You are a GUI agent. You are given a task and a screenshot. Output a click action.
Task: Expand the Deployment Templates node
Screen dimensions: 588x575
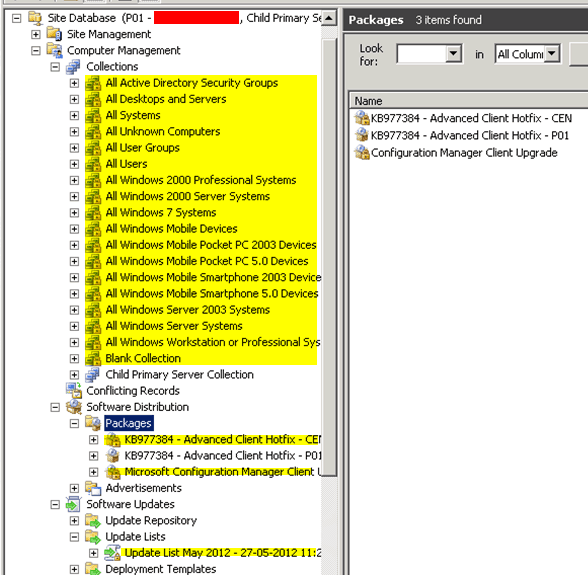tap(74, 569)
